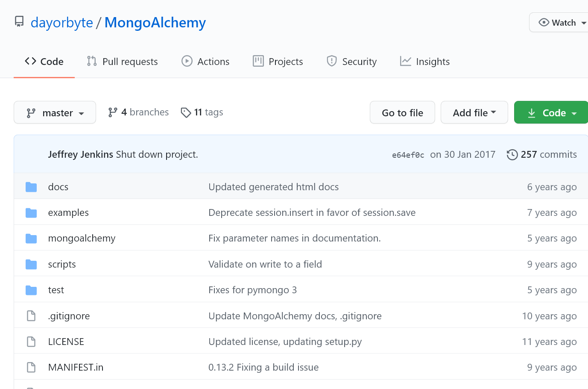The height and width of the screenshot is (389, 588).
Task: Open commit 'Deprecate session.insert in favor of session.save'
Action: [x=312, y=212]
